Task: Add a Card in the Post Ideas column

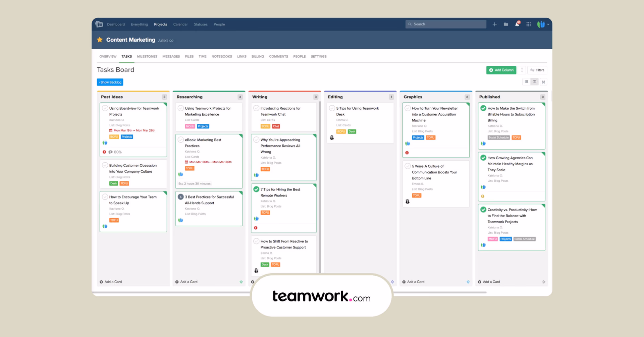Action: tap(111, 282)
